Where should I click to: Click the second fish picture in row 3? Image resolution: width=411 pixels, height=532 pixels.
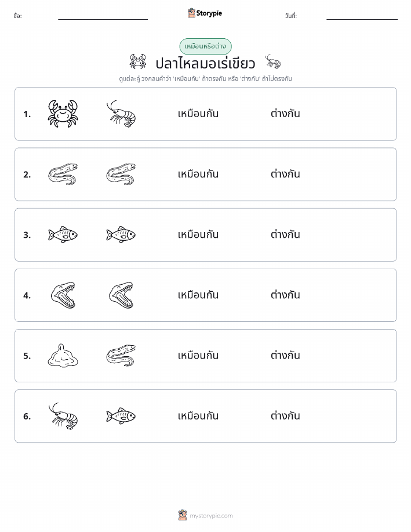121,234
